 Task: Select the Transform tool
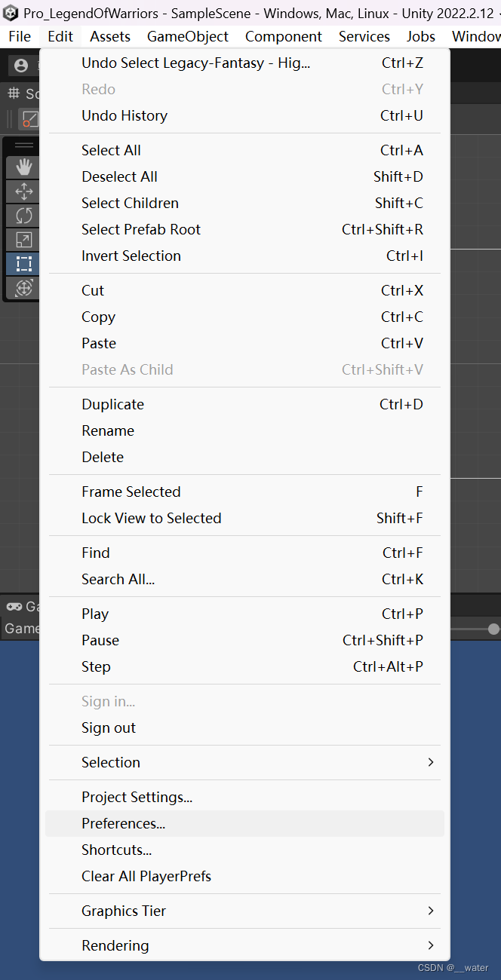point(24,288)
